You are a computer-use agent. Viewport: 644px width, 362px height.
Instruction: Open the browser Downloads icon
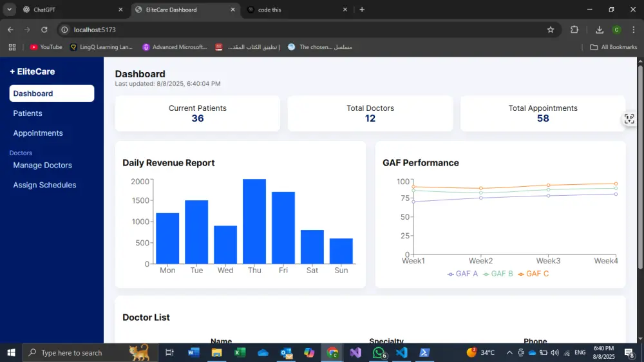[599, 30]
